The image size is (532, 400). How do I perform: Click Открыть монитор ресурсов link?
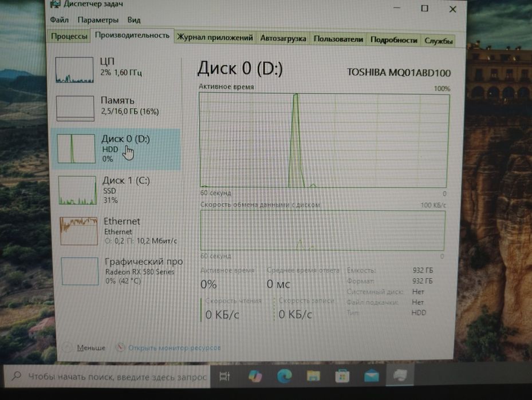pos(168,347)
